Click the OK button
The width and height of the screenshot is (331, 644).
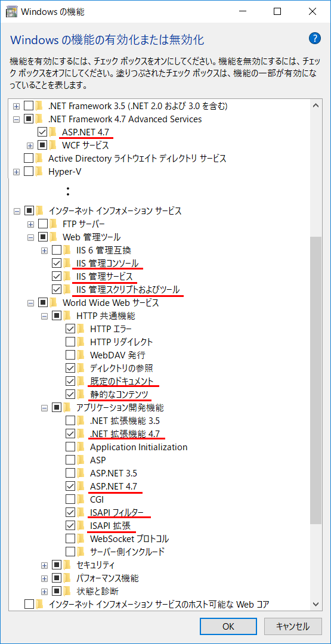pyautogui.click(x=228, y=626)
